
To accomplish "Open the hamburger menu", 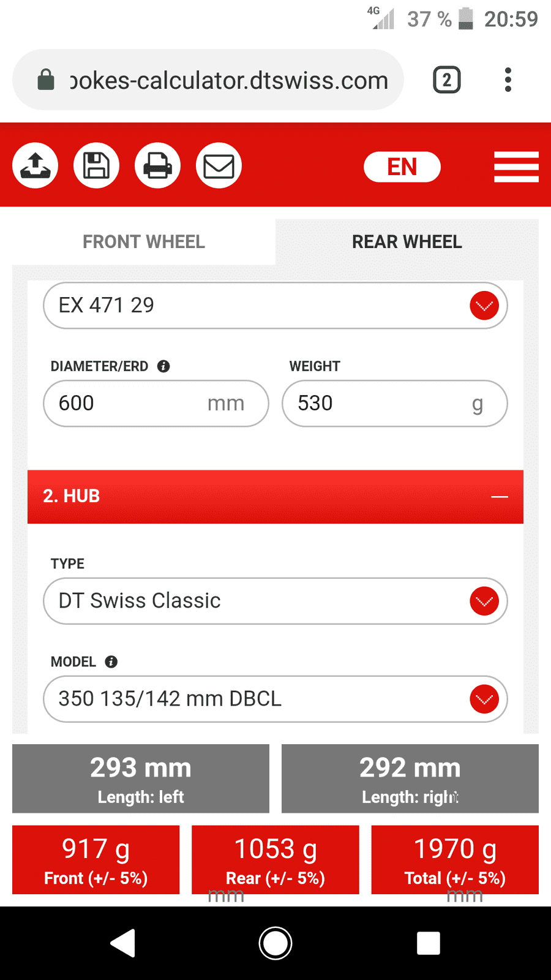I will (516, 167).
